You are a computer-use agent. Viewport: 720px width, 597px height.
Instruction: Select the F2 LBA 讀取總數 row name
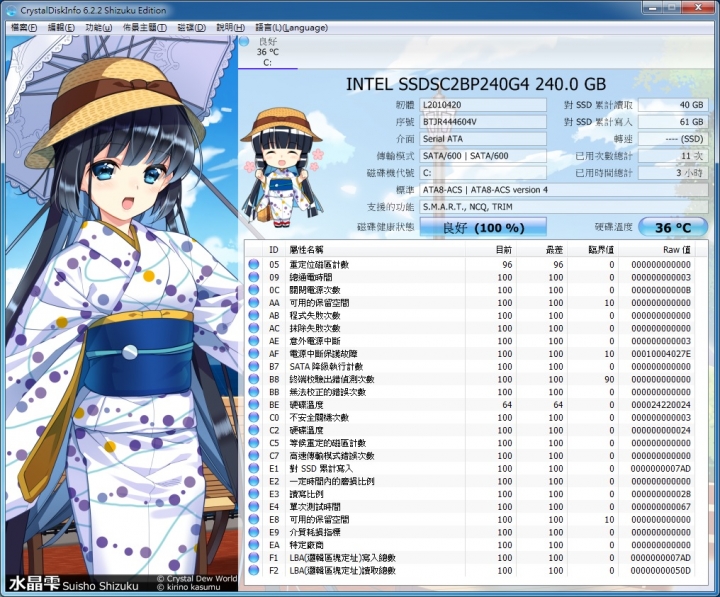pyautogui.click(x=343, y=570)
